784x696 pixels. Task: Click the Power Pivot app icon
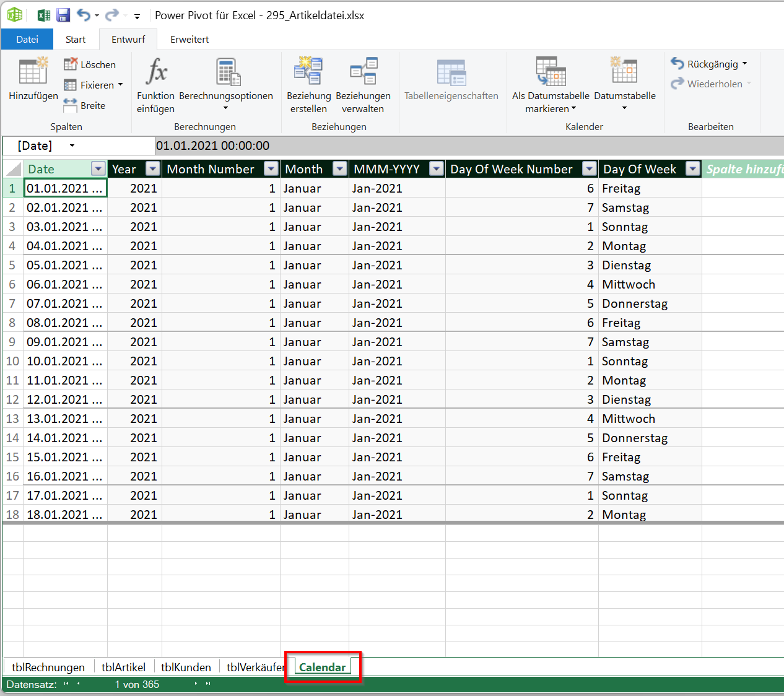(14, 15)
